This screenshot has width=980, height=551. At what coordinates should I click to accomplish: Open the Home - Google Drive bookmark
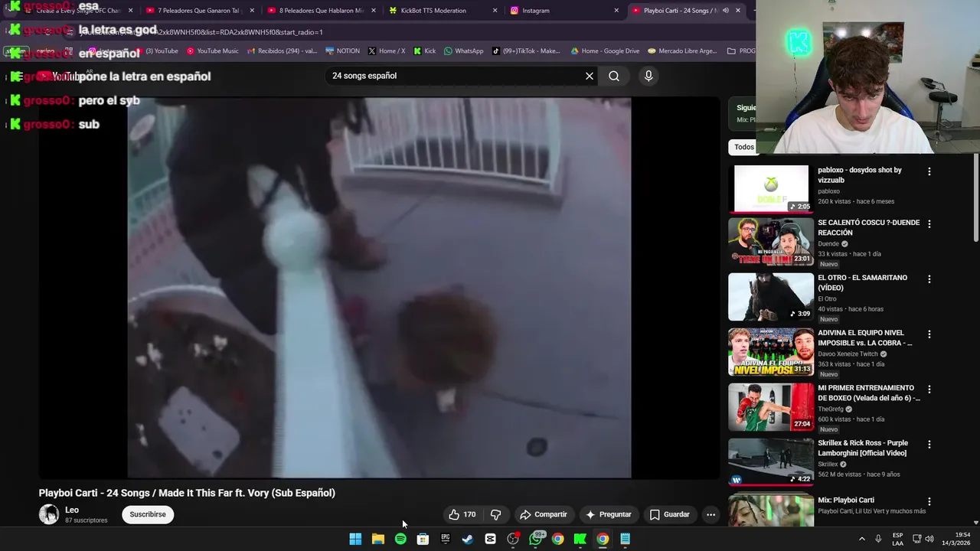pyautogui.click(x=605, y=51)
